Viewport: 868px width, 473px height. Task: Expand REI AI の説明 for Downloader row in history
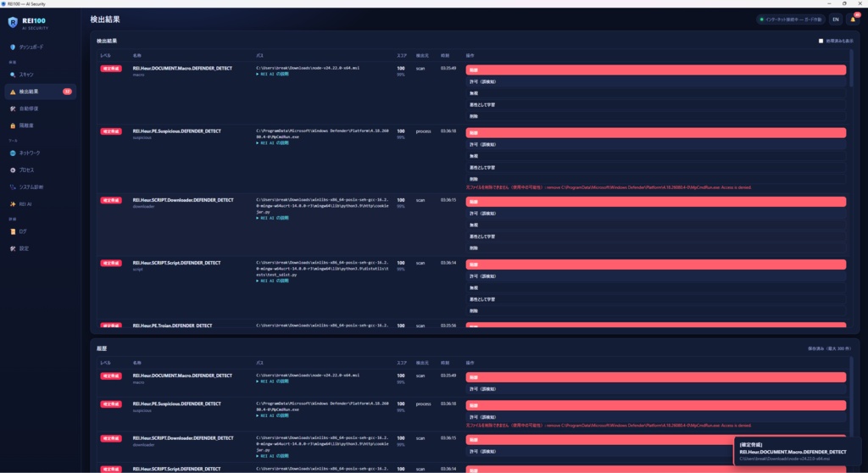(272, 456)
